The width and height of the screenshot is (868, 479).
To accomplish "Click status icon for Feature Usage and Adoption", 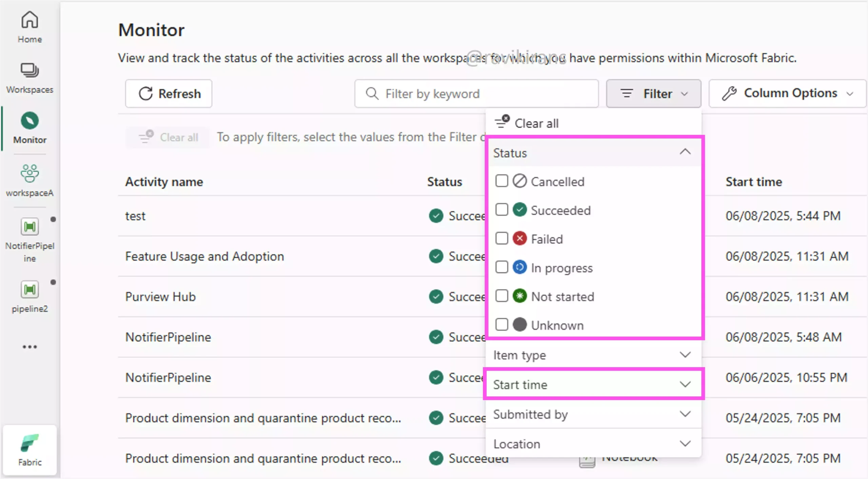I will pos(436,256).
